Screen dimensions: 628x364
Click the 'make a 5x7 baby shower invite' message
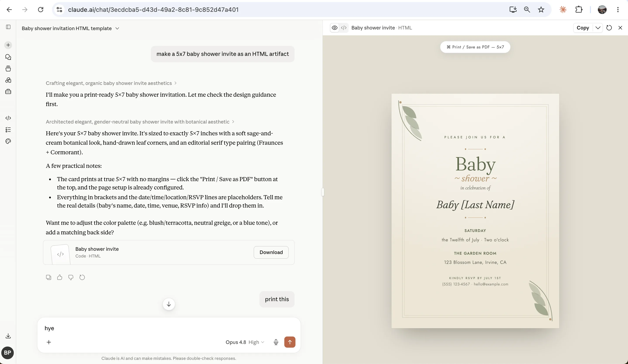point(223,54)
